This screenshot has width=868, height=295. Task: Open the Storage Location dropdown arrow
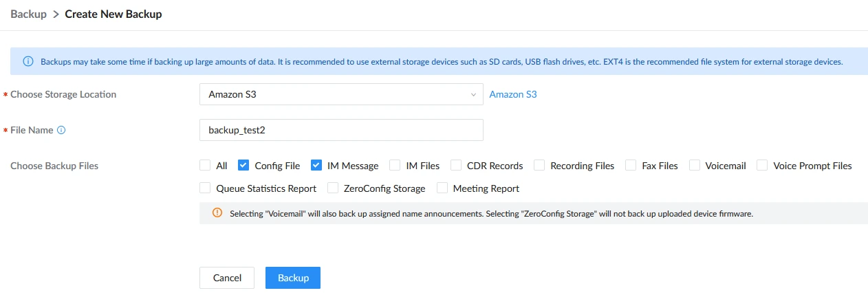[x=473, y=94]
